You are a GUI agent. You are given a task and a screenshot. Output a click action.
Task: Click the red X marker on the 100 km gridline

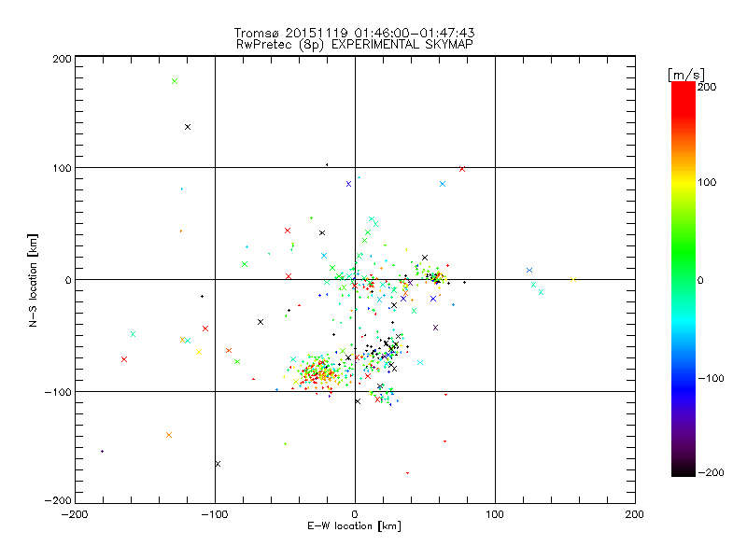pyautogui.click(x=461, y=169)
